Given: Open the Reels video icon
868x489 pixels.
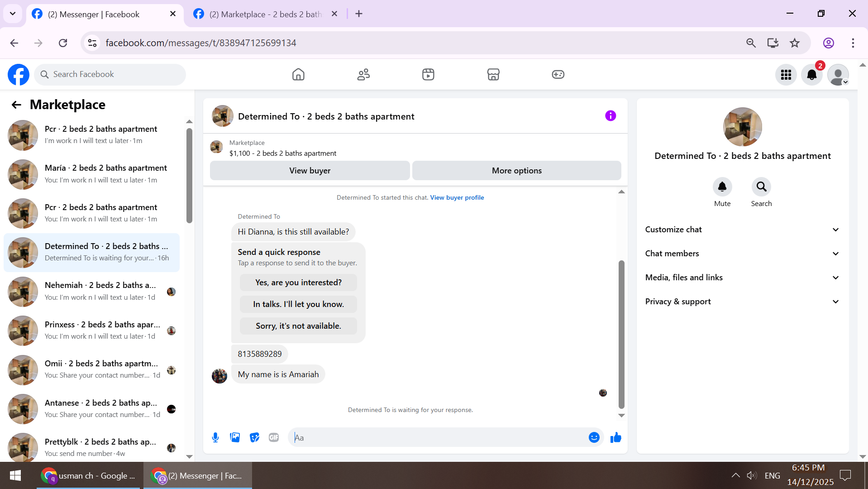Looking at the screenshot, I should pos(428,74).
